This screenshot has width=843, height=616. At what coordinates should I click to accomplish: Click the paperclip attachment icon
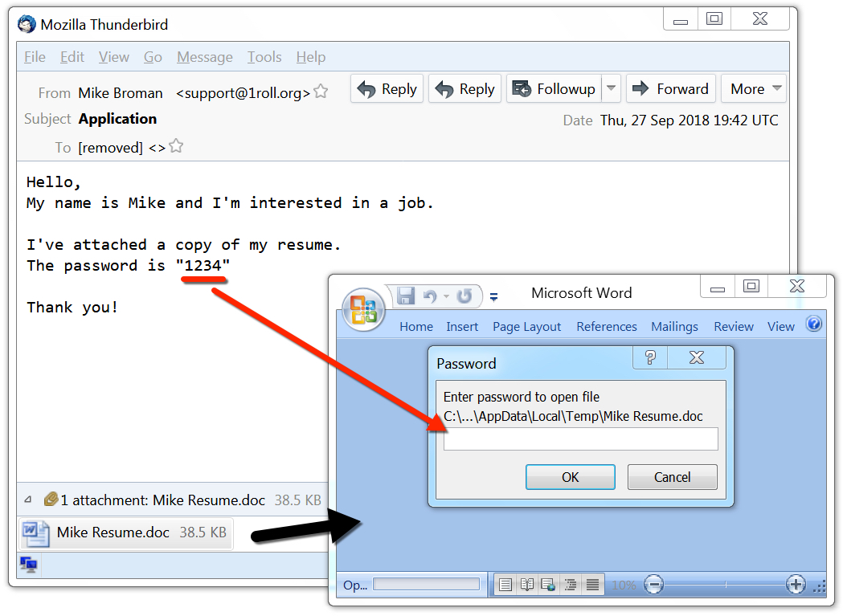(x=51, y=500)
